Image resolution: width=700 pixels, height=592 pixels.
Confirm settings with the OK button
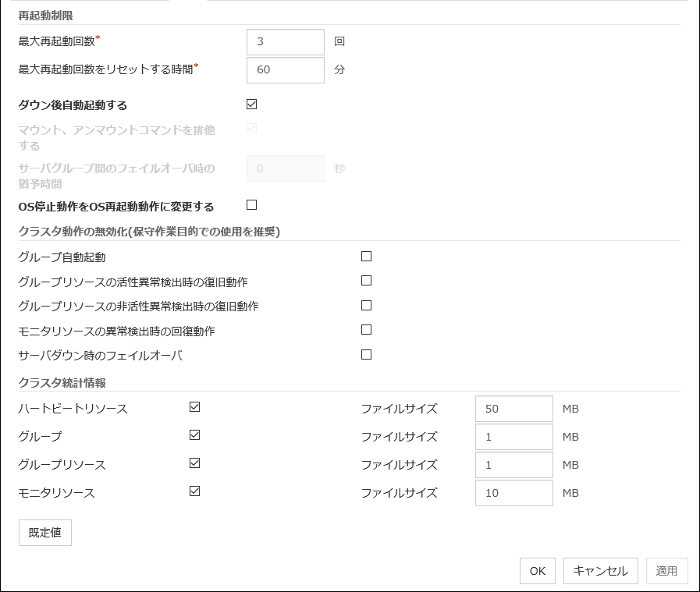(537, 571)
